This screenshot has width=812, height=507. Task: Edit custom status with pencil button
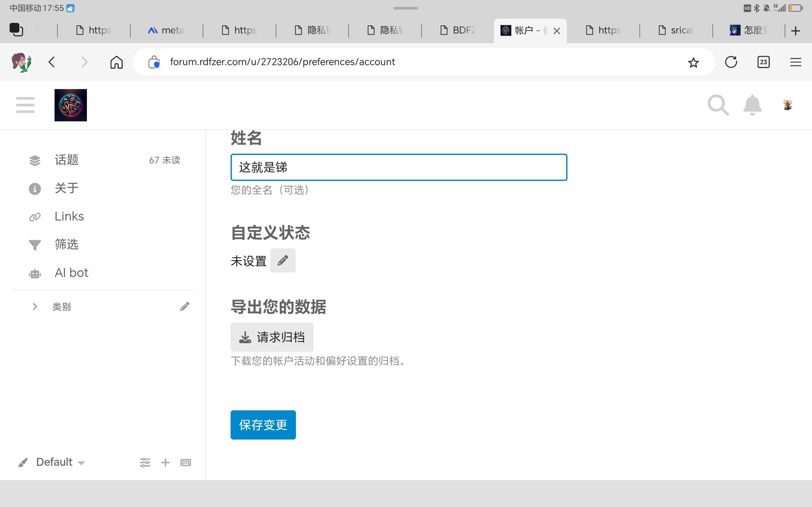(283, 260)
